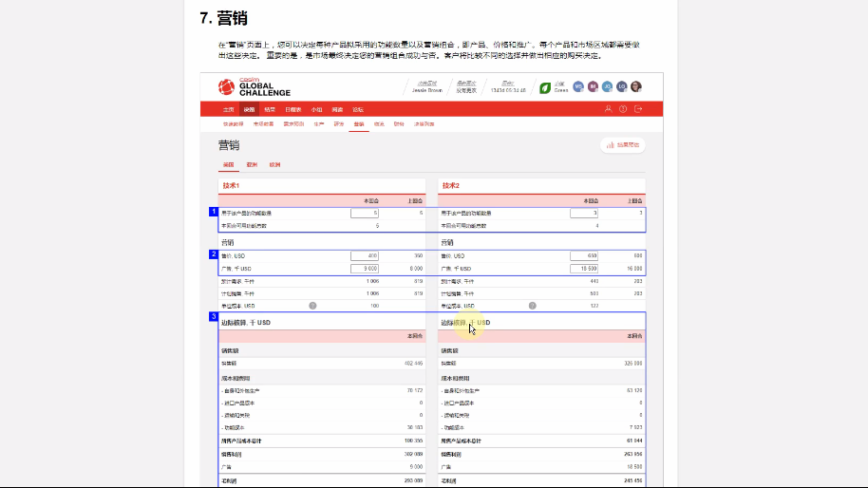
Task: Click the 技术2 advertising input with 18 500
Action: pos(584,269)
